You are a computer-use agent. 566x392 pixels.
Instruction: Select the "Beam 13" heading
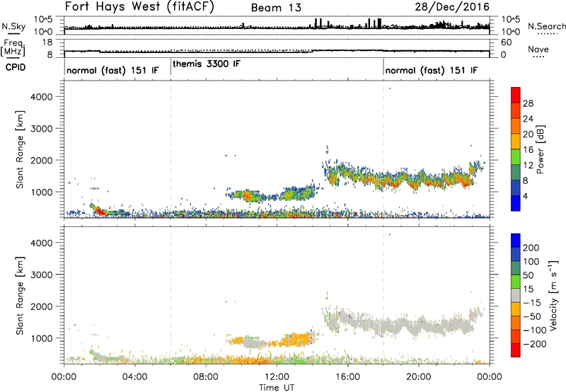click(x=276, y=8)
